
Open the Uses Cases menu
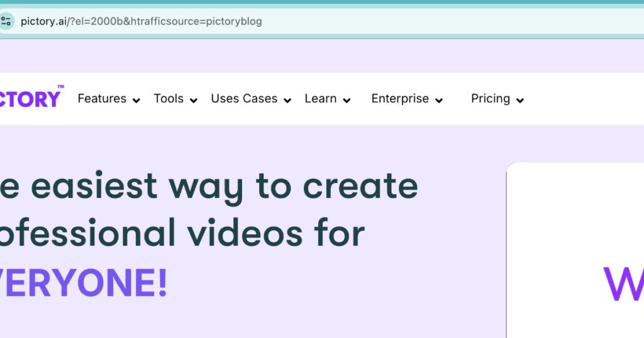tap(244, 99)
